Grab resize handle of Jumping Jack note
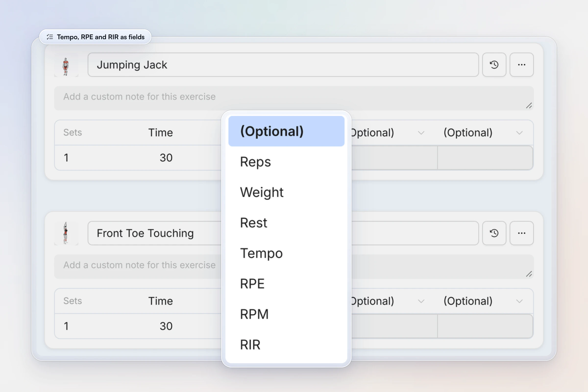588x392 pixels. [x=529, y=106]
